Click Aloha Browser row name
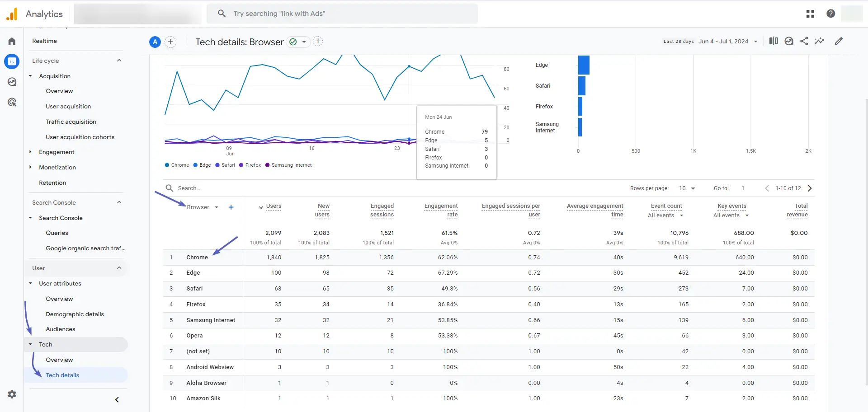The height and width of the screenshot is (412, 868). click(x=206, y=383)
